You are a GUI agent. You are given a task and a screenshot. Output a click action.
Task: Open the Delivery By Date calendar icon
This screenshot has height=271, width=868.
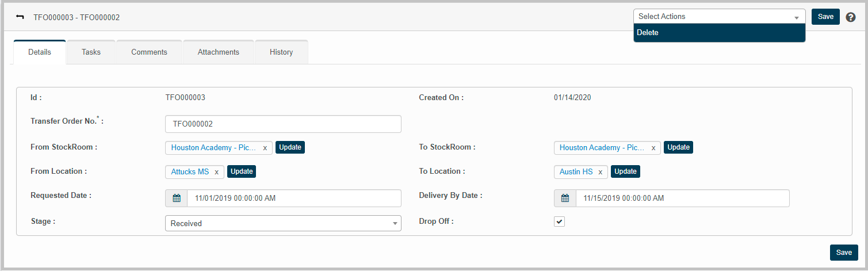(x=565, y=199)
